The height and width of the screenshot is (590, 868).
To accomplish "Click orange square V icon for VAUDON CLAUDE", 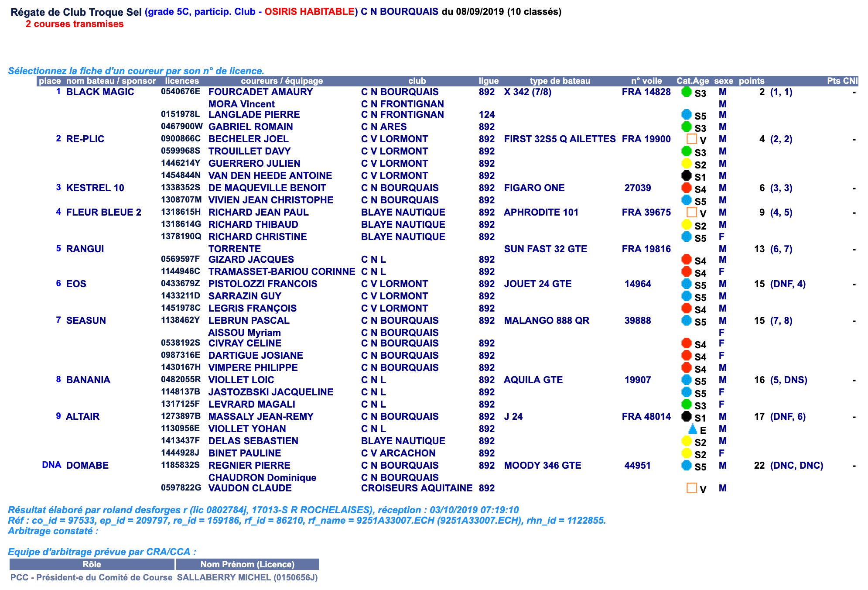I will [x=691, y=488].
